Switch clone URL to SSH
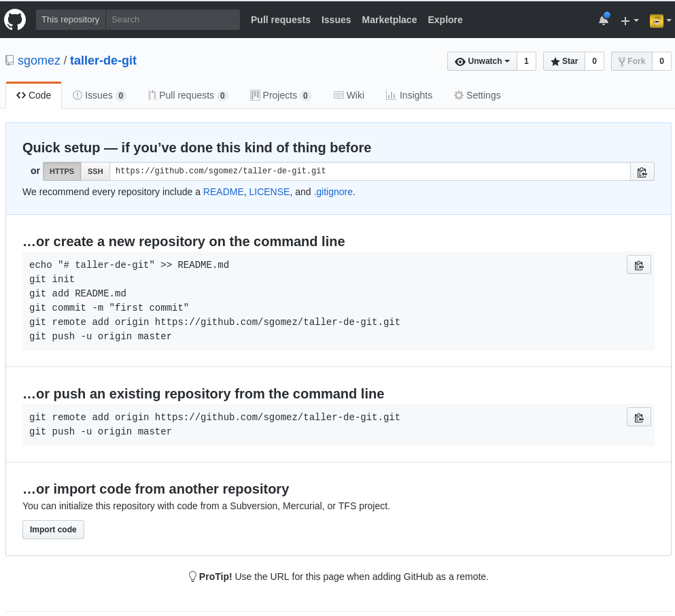 point(95,171)
